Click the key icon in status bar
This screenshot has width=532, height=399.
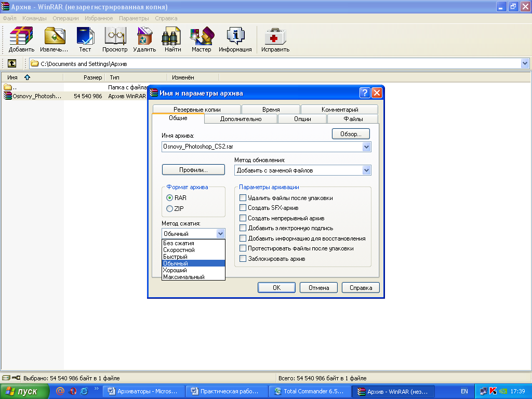pos(16,378)
